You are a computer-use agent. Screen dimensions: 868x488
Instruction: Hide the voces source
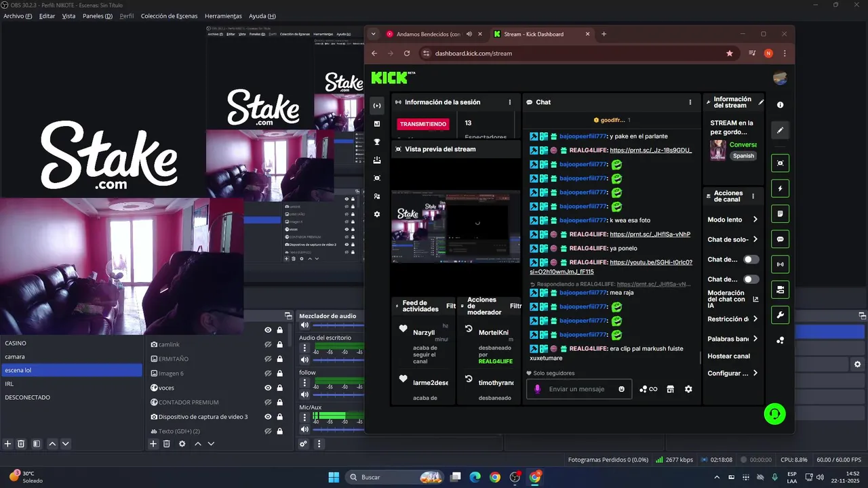pyautogui.click(x=268, y=388)
